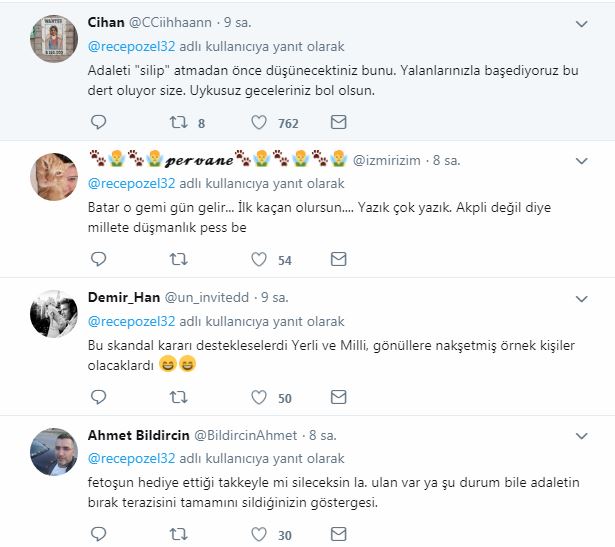This screenshot has height=547, width=615.
Task: Share Ahmet Bildircin's tweet by message
Action: click(x=338, y=534)
